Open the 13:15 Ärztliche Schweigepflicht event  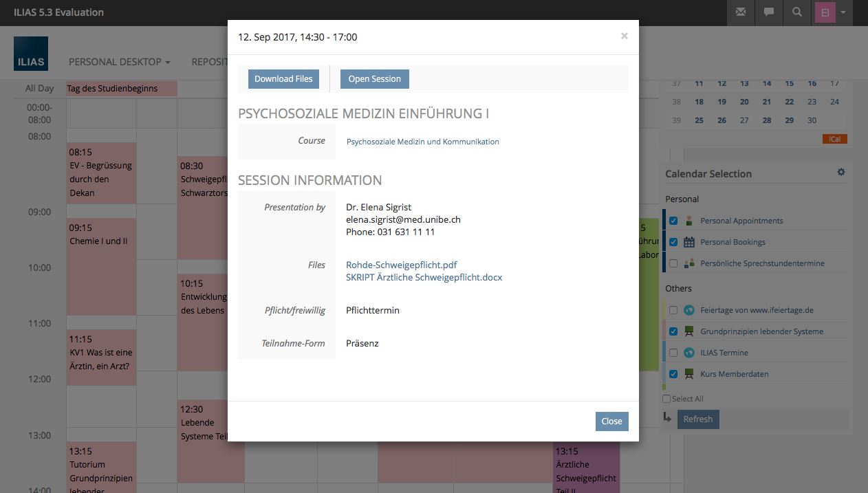pyautogui.click(x=586, y=468)
